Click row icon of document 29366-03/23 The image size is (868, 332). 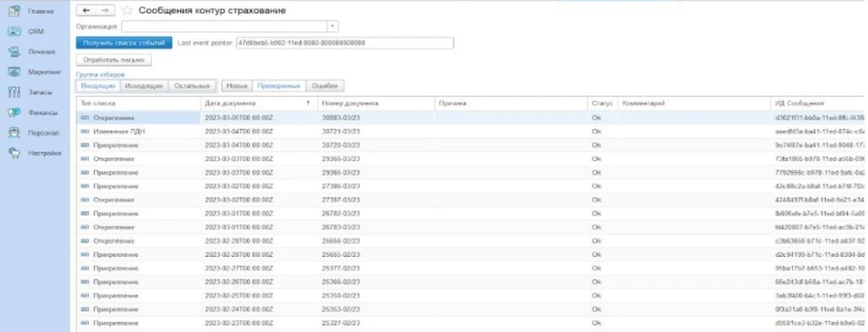(85, 159)
